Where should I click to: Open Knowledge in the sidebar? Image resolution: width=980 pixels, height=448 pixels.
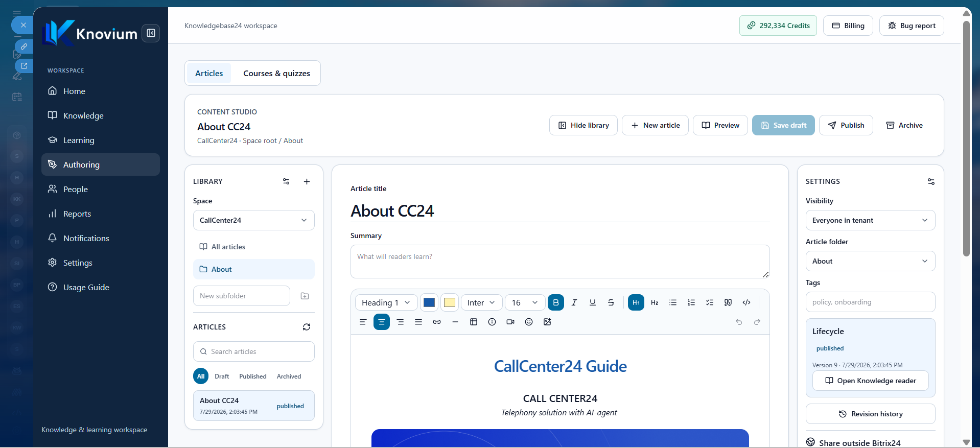(x=101, y=115)
